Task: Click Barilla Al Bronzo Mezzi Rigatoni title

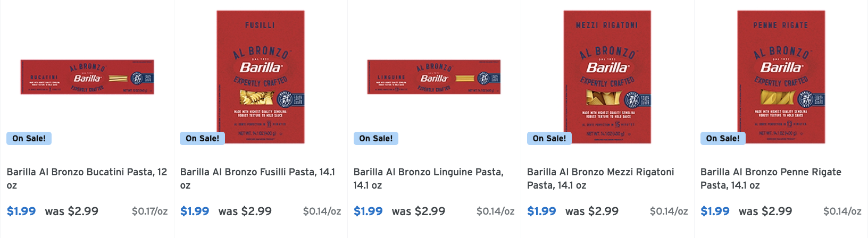Action: click(x=600, y=172)
